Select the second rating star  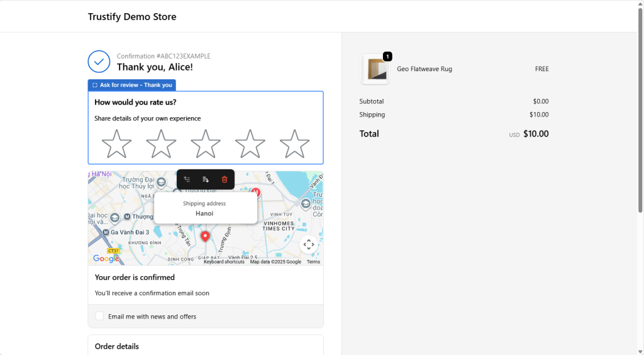(x=161, y=144)
